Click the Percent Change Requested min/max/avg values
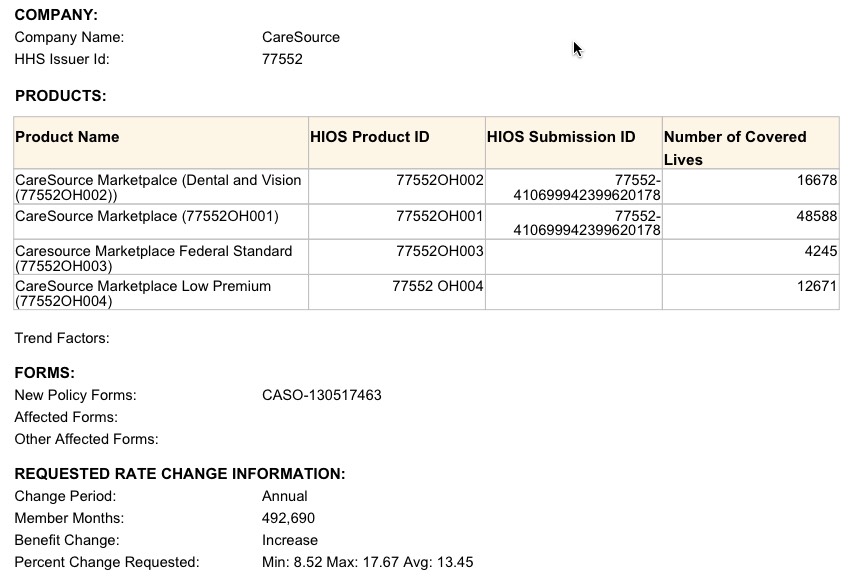This screenshot has height=576, width=868. pyautogui.click(x=367, y=562)
